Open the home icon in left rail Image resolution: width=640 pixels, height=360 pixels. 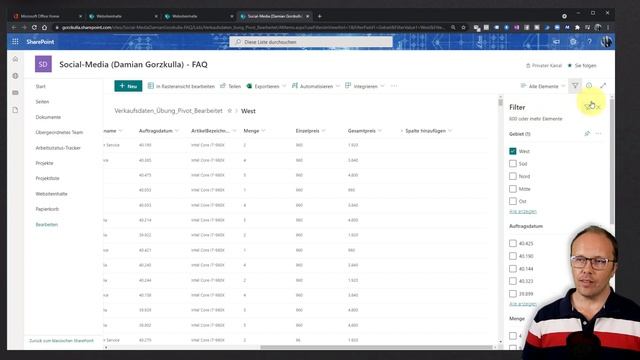point(16,59)
